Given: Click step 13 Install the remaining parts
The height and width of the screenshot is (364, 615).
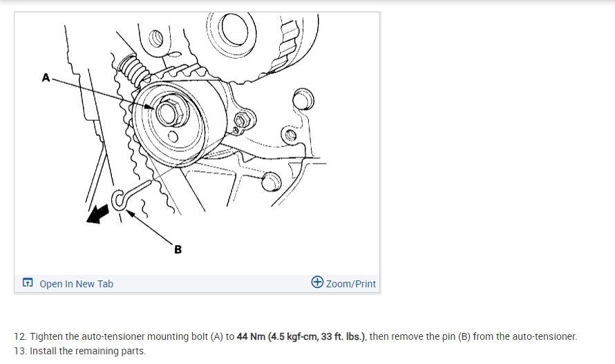Looking at the screenshot, I should [x=80, y=351].
